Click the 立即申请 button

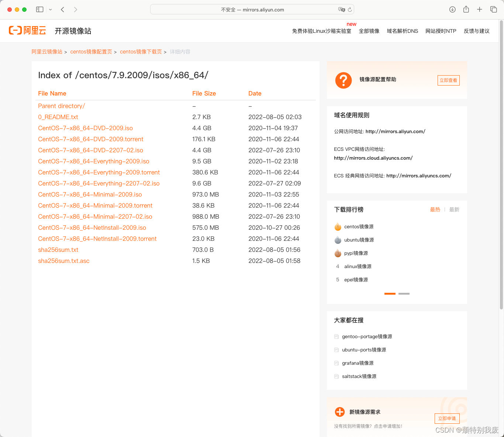(447, 418)
